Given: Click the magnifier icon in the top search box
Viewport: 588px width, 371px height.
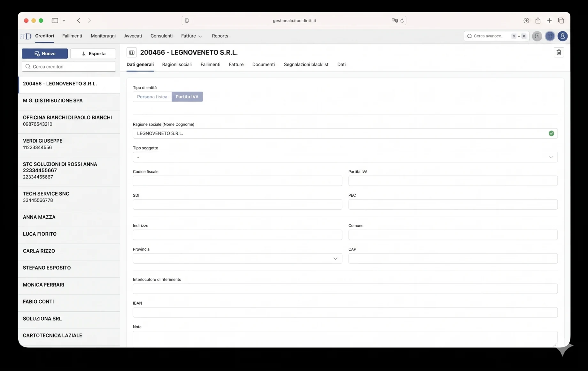Looking at the screenshot, I should tap(469, 36).
